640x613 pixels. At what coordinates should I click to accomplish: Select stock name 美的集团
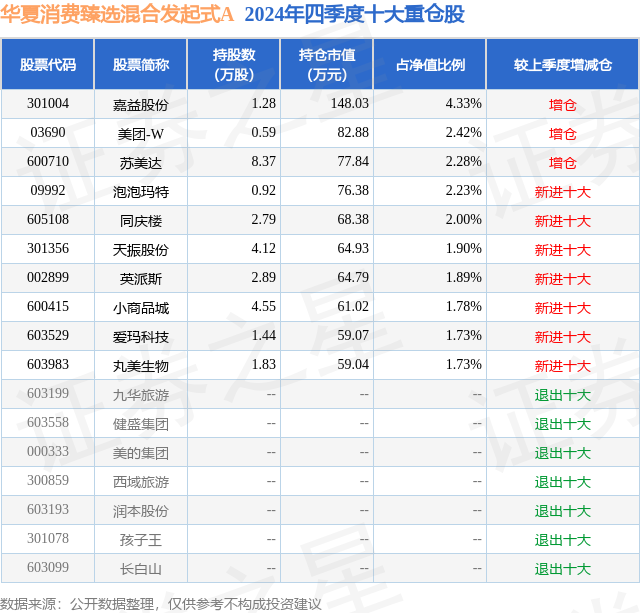(141, 453)
